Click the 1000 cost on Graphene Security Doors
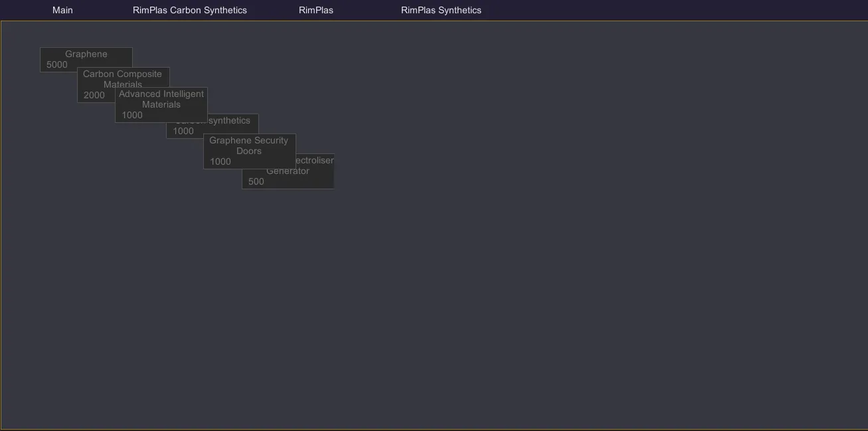This screenshot has width=868, height=431. [220, 162]
